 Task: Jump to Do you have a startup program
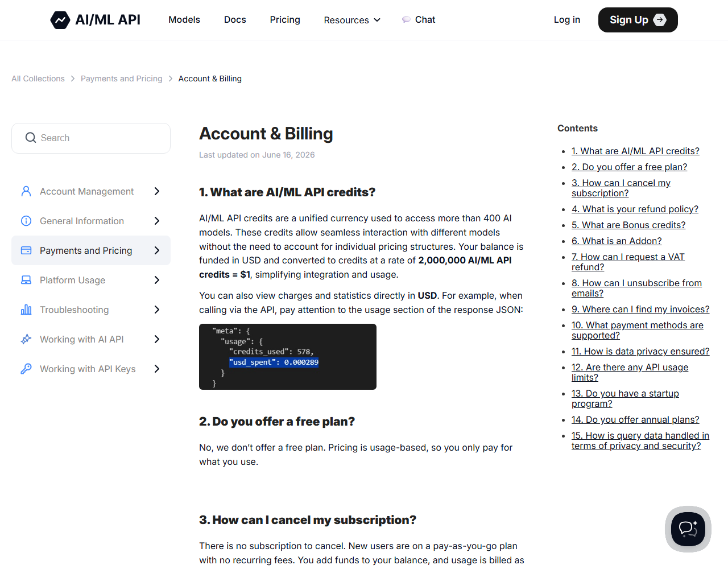click(x=625, y=398)
